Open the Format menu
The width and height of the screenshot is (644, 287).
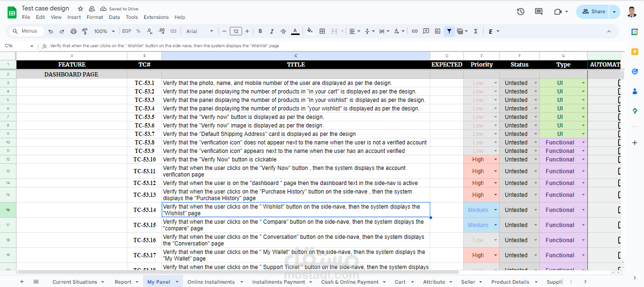95,17
